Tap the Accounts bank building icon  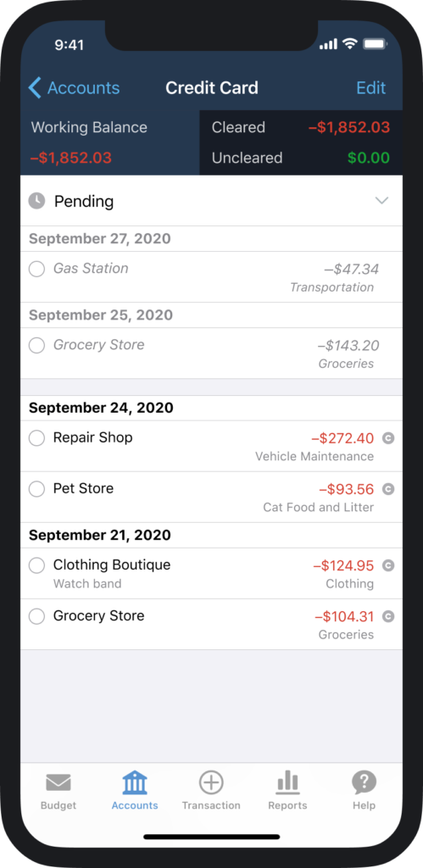click(135, 782)
